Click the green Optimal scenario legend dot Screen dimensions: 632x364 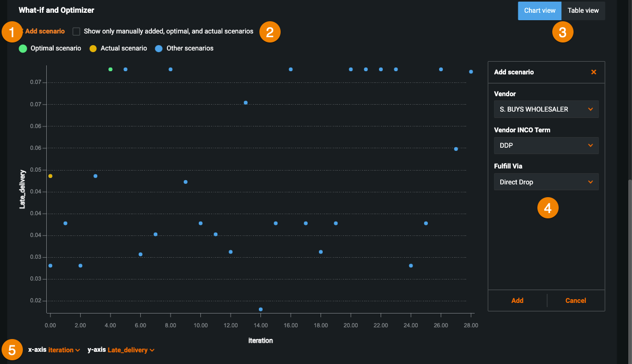[23, 48]
